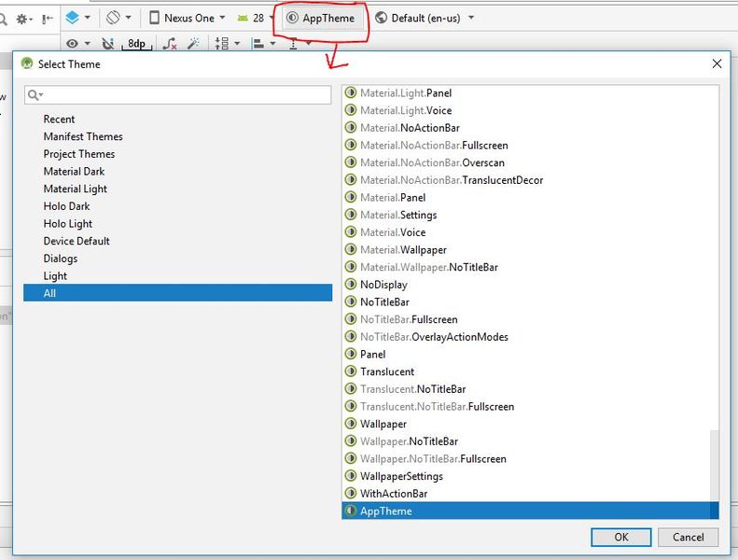Open the pack distribute dropdown

pyautogui.click(x=228, y=43)
